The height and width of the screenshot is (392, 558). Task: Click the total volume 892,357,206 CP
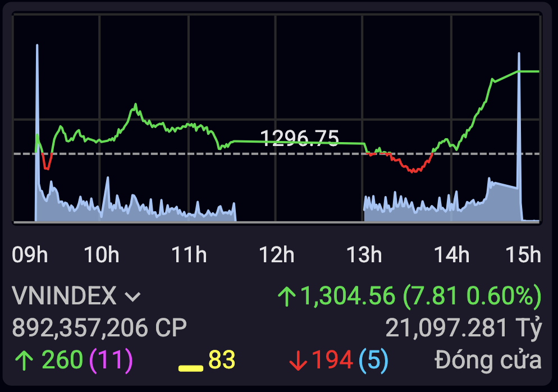pos(99,327)
